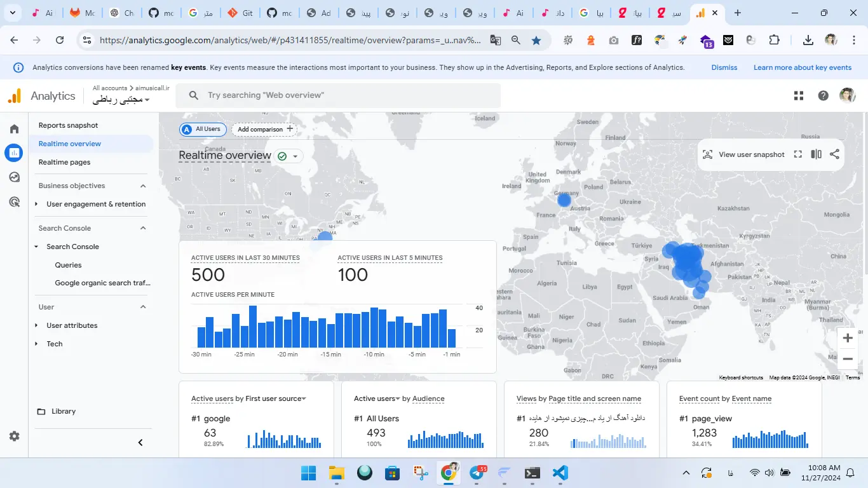Zoom out on the realtime map
The height and width of the screenshot is (488, 868).
(848, 359)
